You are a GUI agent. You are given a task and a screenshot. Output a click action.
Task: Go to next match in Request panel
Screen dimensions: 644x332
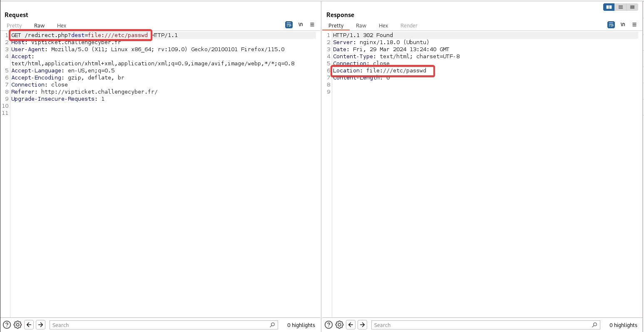pos(40,325)
